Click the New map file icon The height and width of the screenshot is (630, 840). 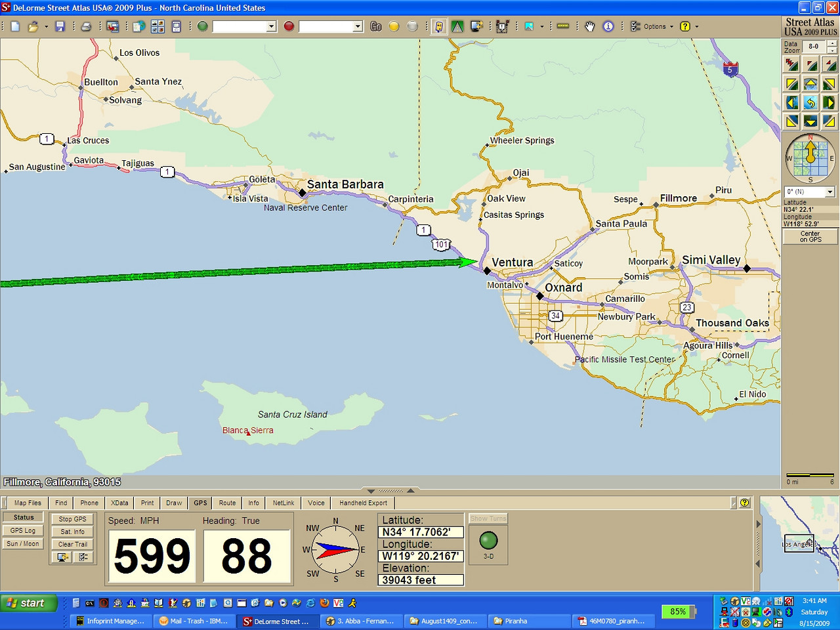(x=15, y=26)
